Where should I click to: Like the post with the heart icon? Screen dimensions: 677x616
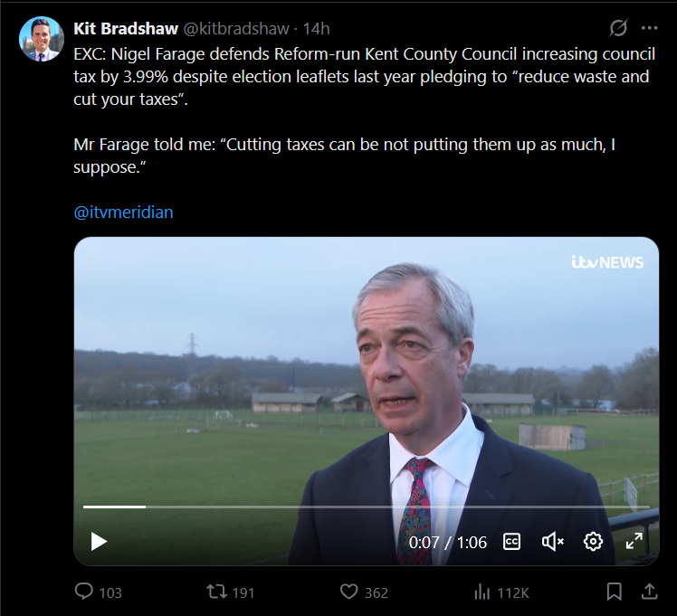point(349,592)
